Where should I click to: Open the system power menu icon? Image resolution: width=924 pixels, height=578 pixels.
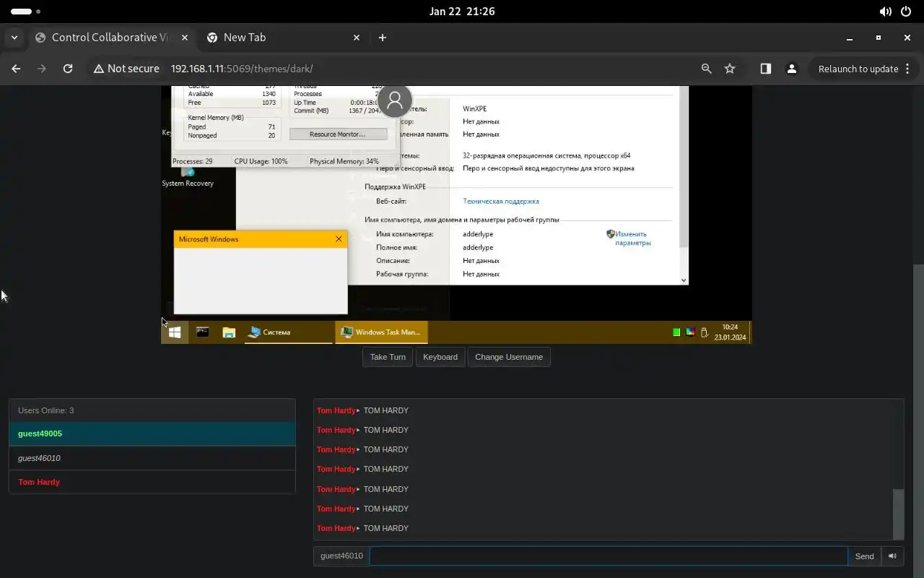point(906,12)
